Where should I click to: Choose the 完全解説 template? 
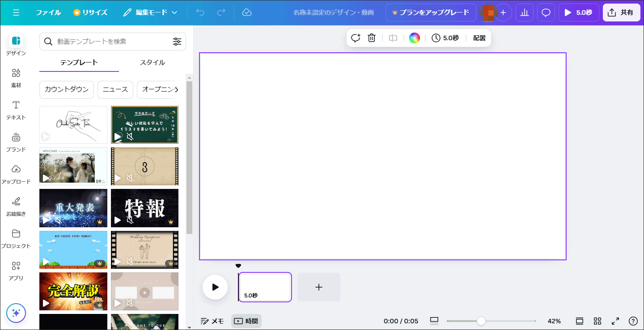[73, 291]
